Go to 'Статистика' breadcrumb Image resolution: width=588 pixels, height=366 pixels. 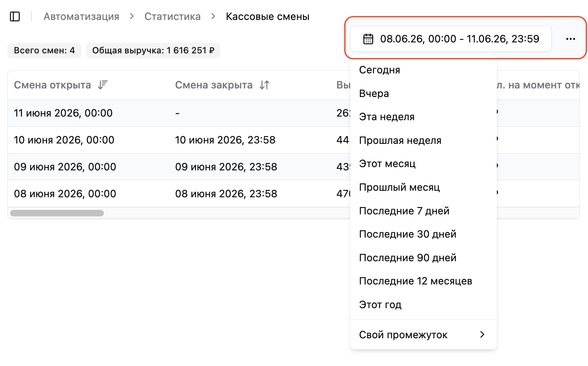[173, 17]
